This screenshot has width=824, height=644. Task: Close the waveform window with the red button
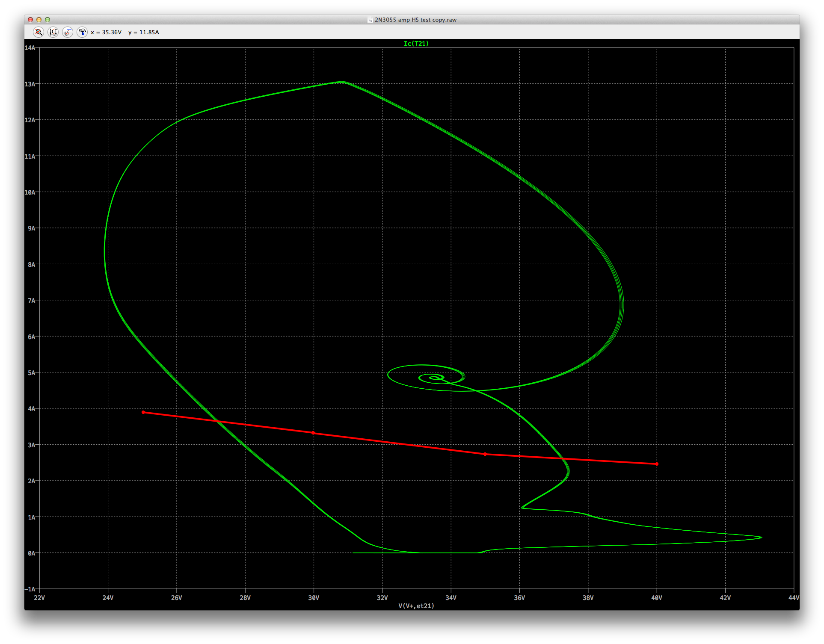(x=30, y=20)
